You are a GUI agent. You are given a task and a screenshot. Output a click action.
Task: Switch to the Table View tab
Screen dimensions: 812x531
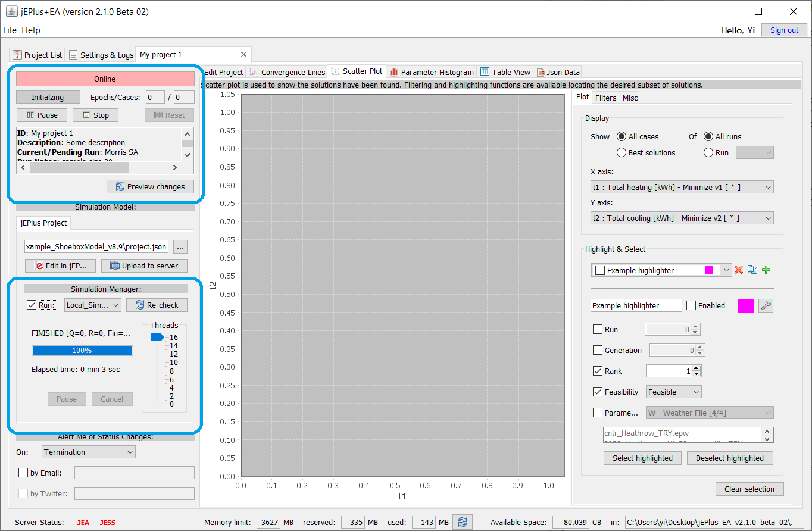pos(505,72)
